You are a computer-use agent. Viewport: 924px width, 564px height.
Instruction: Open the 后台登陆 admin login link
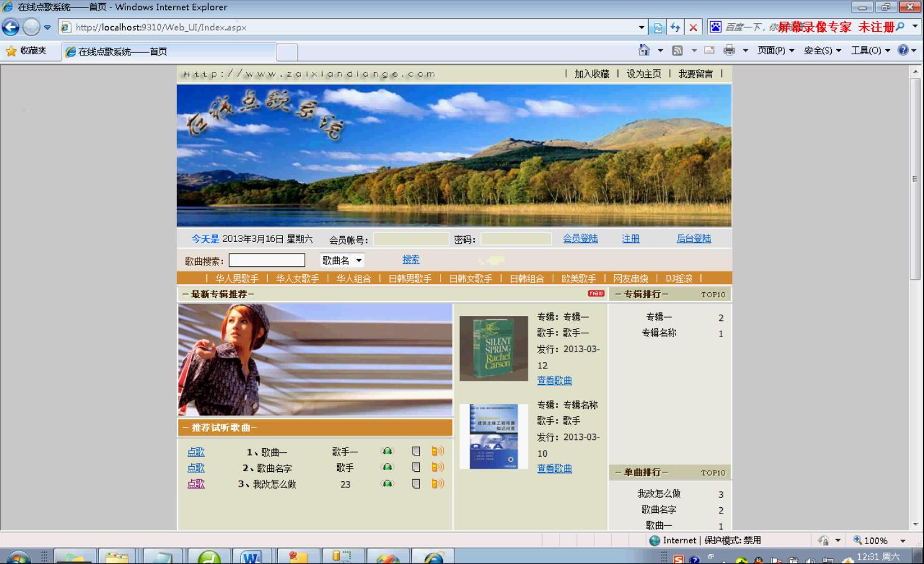click(x=693, y=238)
